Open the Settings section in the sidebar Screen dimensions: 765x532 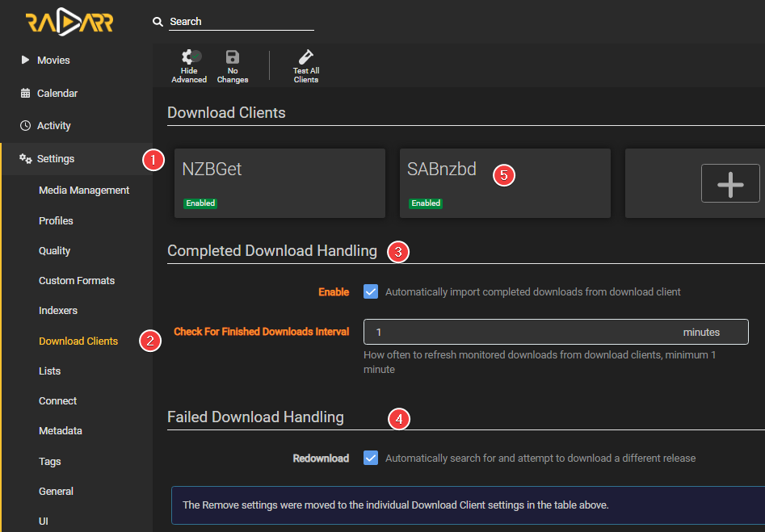pos(55,159)
